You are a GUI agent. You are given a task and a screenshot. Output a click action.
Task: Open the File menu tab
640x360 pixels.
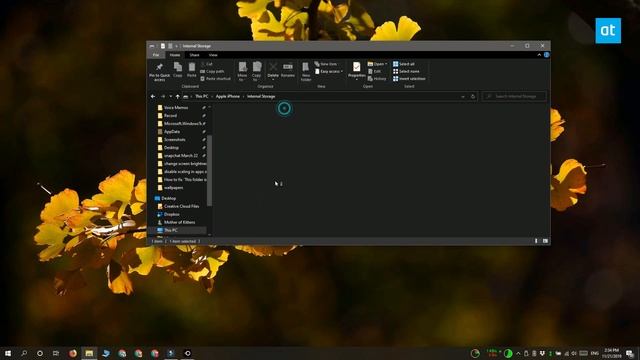tap(156, 55)
